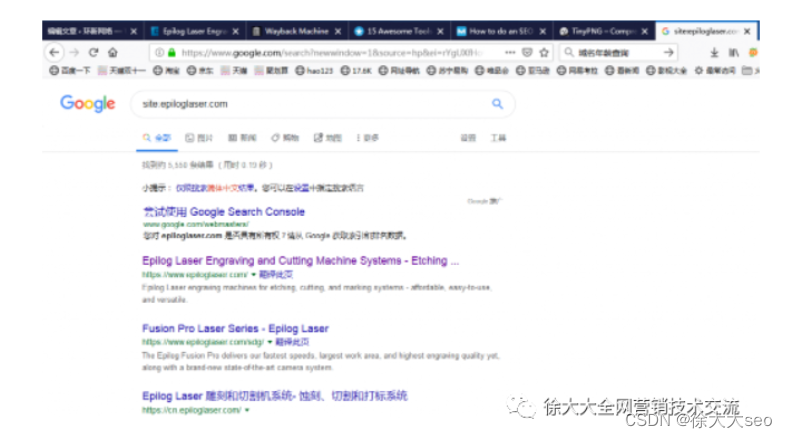Select the 地图 (Maps) results tab
Image resolution: width=787 pixels, height=438 pixels.
point(328,138)
